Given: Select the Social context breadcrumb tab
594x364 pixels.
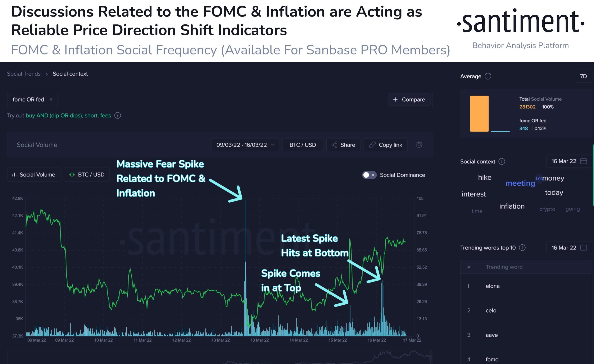Looking at the screenshot, I should [70, 74].
